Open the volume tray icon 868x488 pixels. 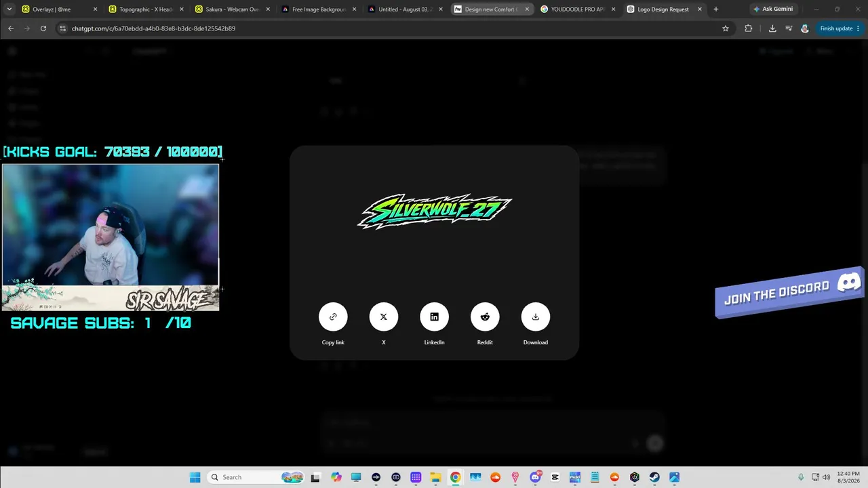(826, 477)
